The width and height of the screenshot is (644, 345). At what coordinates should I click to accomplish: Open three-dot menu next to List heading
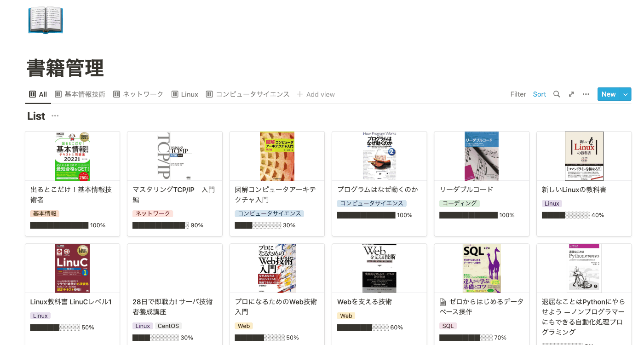55,116
